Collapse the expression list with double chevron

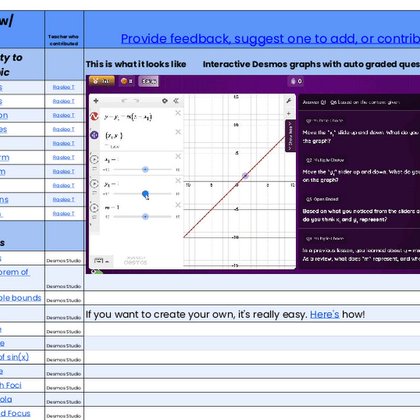(176, 101)
